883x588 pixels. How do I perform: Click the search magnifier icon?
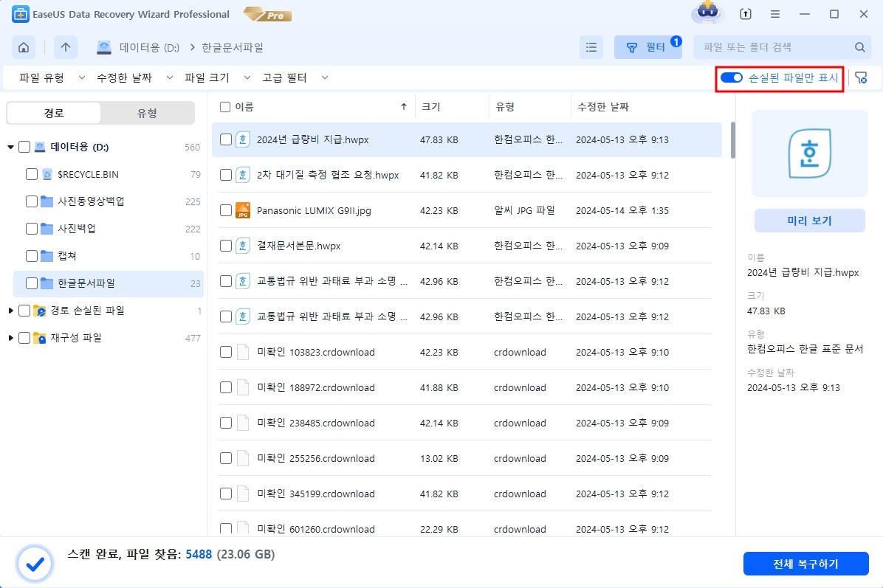point(859,47)
